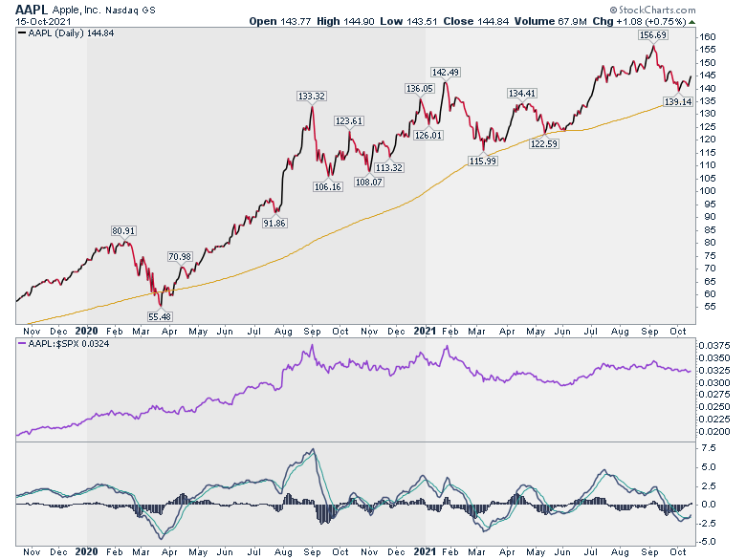
Task: Click the 122.59 price label
Action: point(544,143)
